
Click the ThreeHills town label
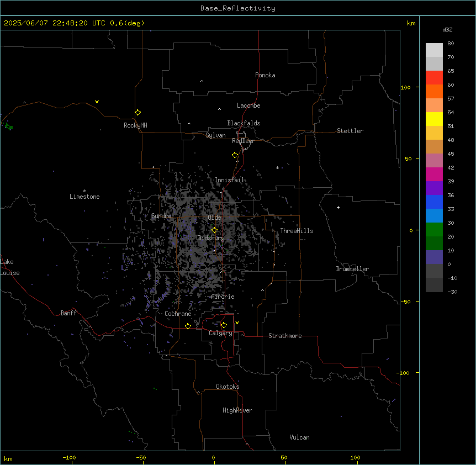(x=297, y=231)
